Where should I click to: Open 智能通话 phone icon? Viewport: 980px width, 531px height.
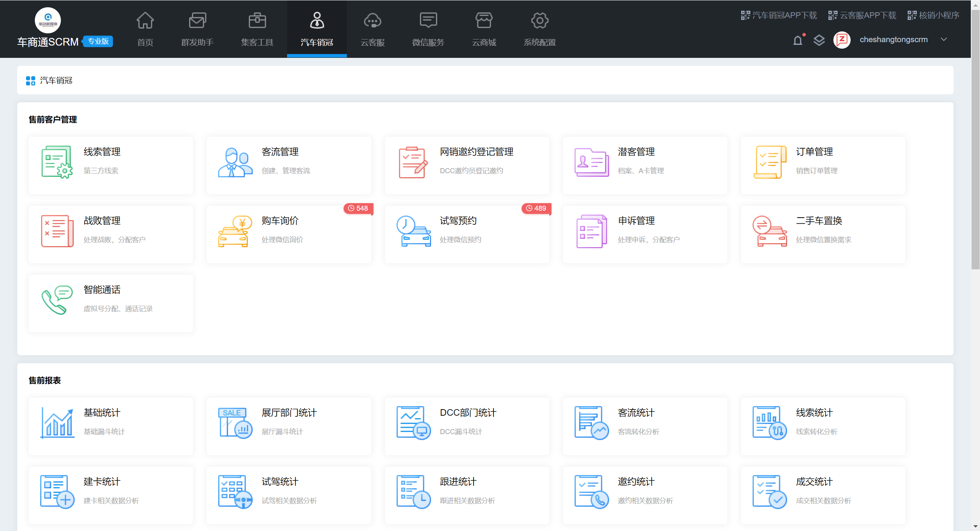coord(57,300)
